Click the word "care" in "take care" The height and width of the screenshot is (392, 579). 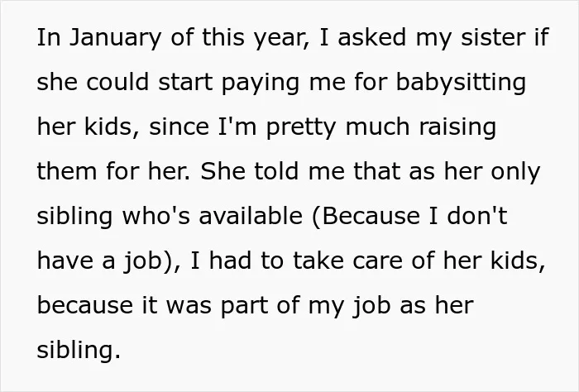click(x=377, y=261)
